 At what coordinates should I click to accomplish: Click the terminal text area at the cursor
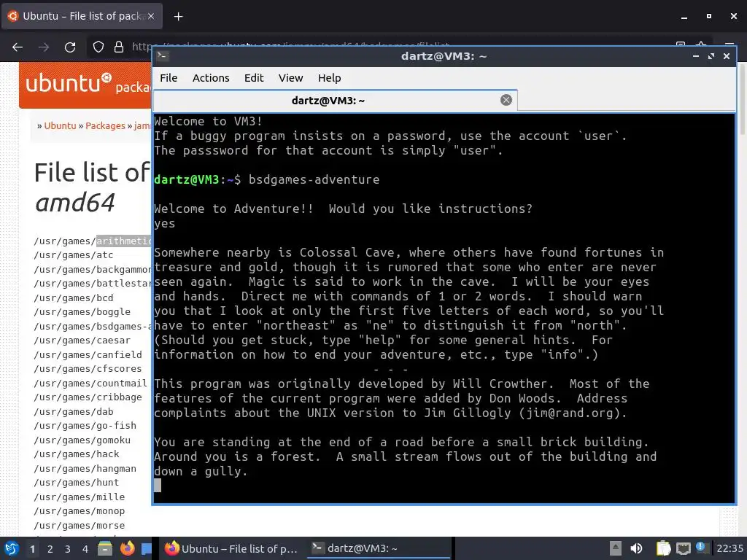[158, 485]
